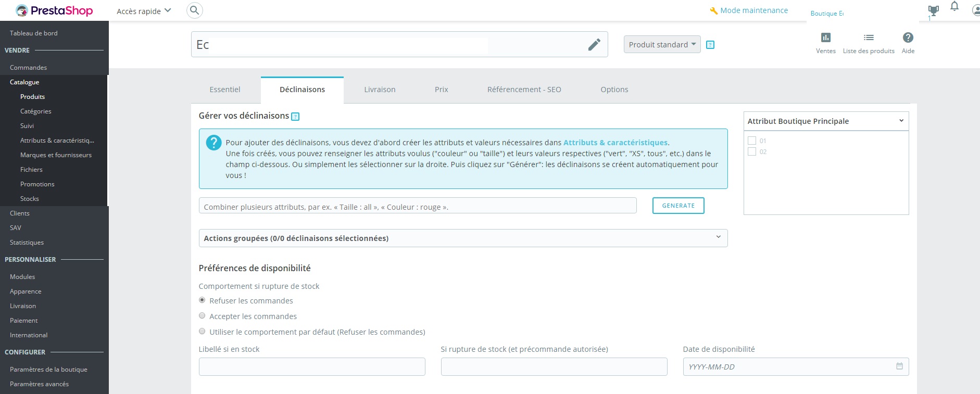Open Ventes statistics icon
This screenshot has height=394, width=980.
826,37
